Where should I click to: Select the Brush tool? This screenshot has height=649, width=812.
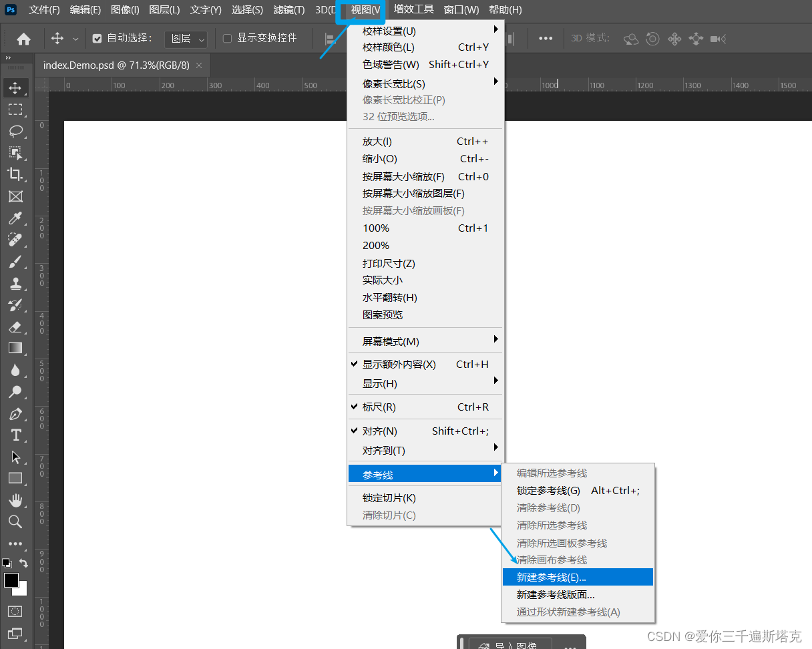[15, 262]
